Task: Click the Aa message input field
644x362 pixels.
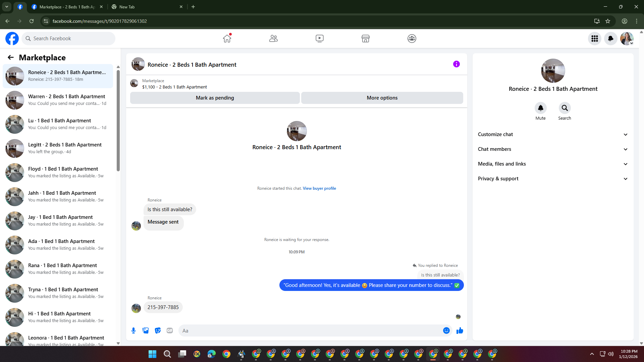Action: 310,330
